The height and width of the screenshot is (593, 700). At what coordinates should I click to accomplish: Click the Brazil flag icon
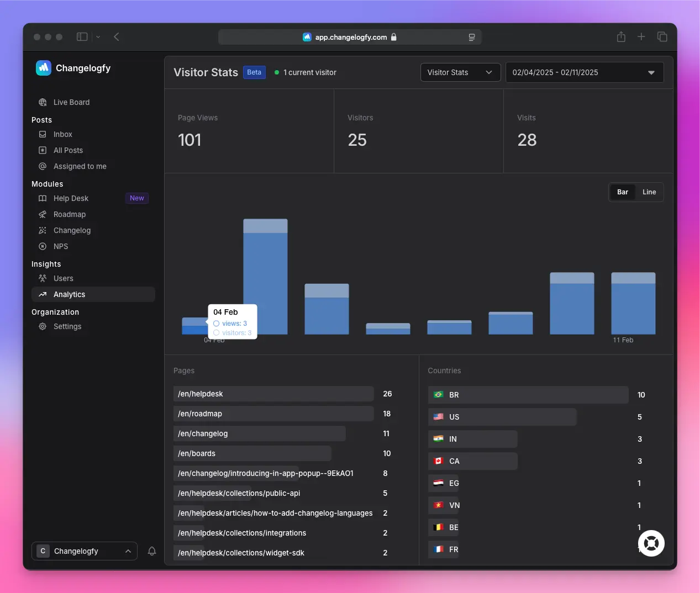[x=439, y=395]
